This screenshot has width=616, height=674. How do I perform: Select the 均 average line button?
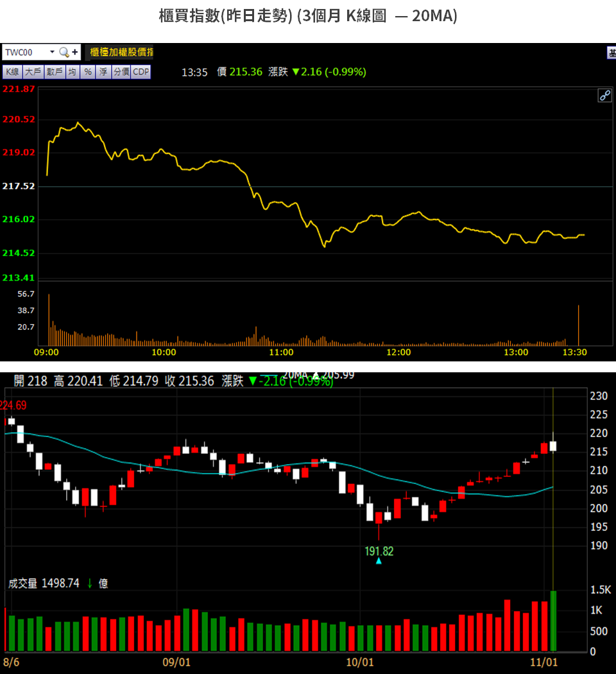click(x=73, y=72)
